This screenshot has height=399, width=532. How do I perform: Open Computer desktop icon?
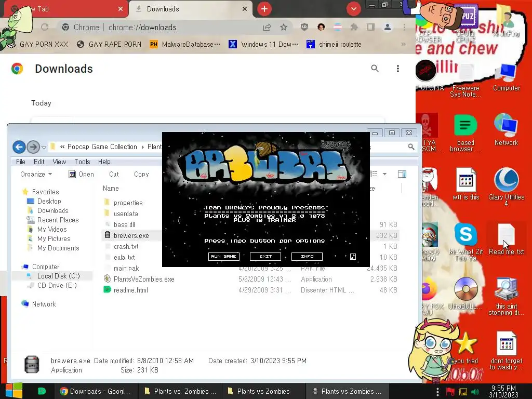tap(506, 78)
